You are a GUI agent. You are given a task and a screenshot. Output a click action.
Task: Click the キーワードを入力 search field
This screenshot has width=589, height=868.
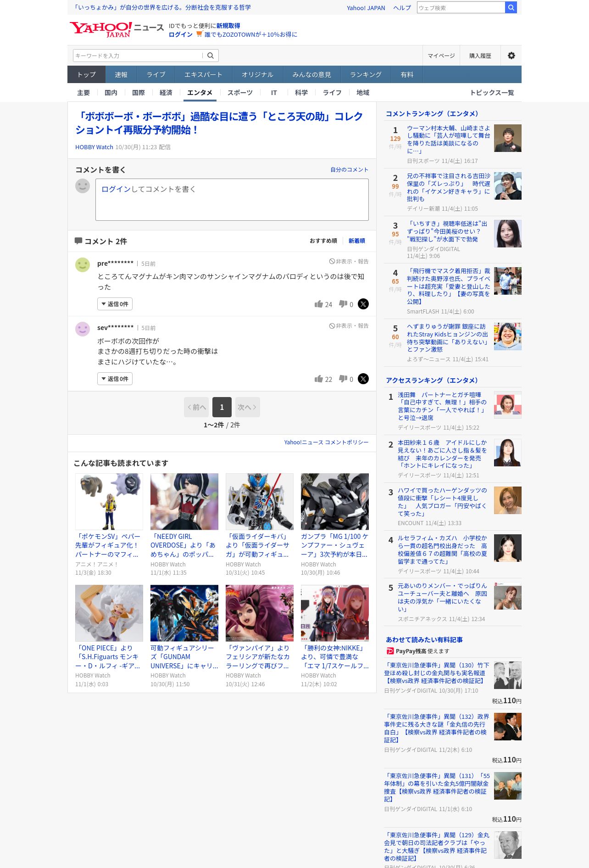(x=138, y=56)
